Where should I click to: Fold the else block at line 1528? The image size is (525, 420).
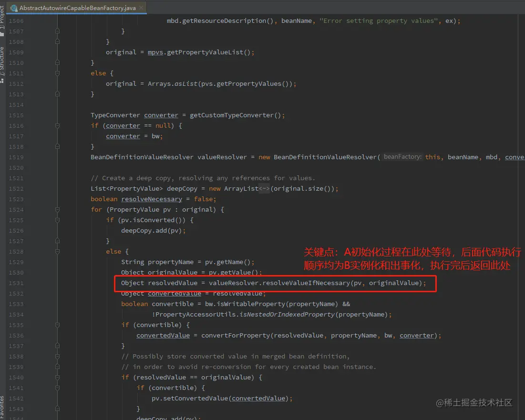(57, 251)
